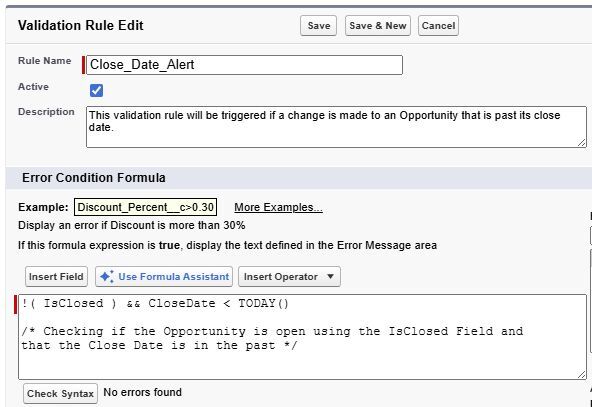Click the Save & New button
592x407 pixels.
point(378,26)
